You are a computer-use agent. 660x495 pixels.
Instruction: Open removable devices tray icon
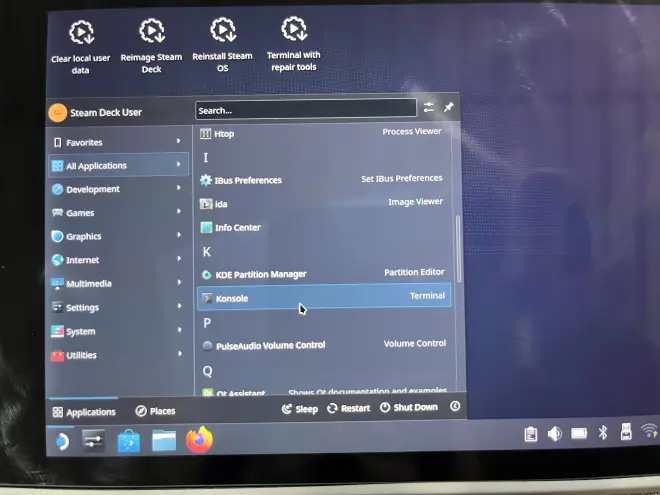click(626, 431)
